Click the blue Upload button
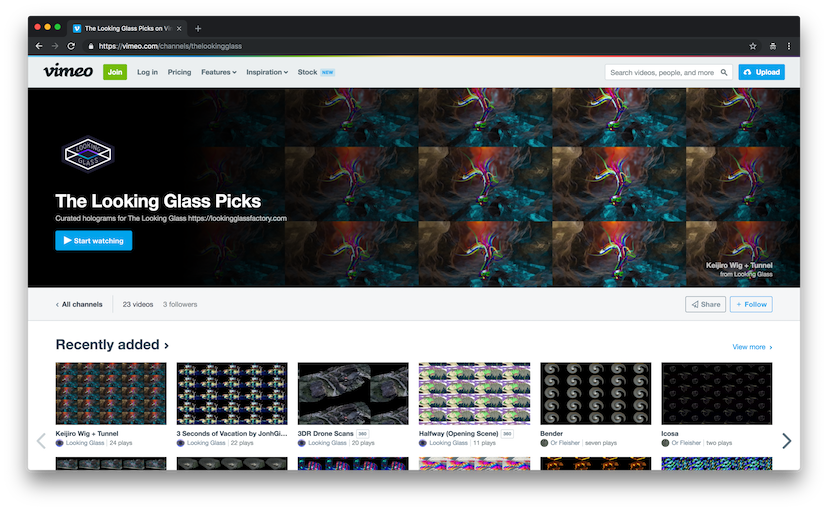This screenshot has height=510, width=828. pyautogui.click(x=761, y=72)
